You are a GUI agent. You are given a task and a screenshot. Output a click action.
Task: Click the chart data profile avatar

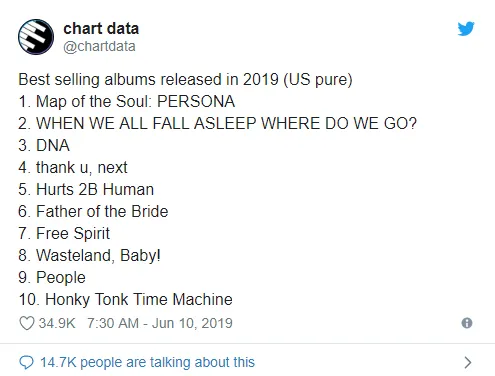[x=36, y=37]
